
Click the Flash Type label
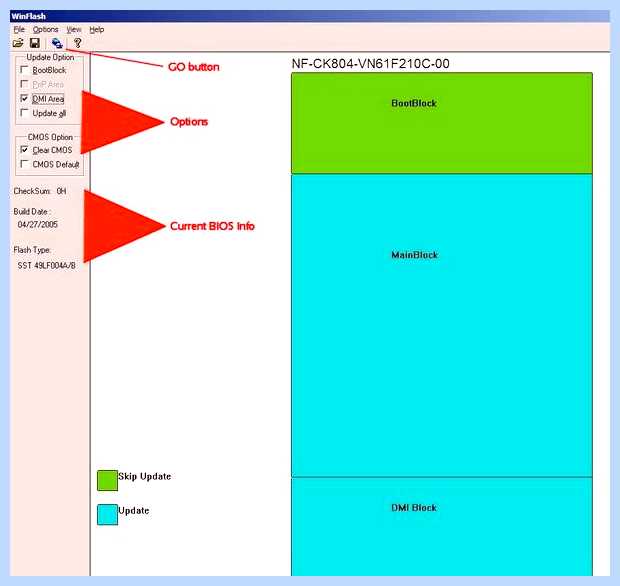32,250
